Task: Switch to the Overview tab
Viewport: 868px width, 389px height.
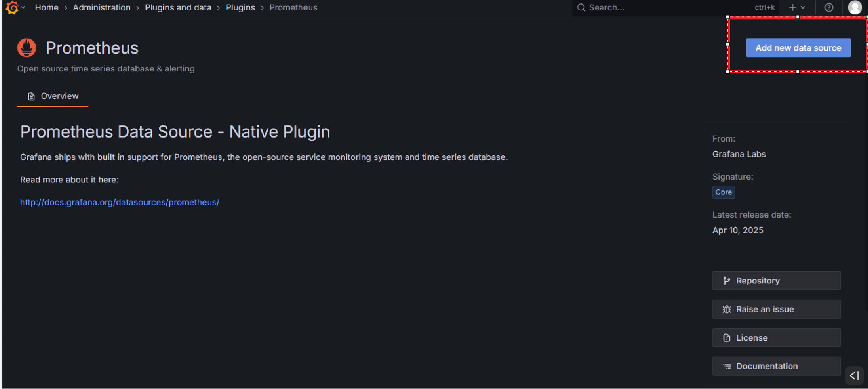Action: pyautogui.click(x=53, y=96)
